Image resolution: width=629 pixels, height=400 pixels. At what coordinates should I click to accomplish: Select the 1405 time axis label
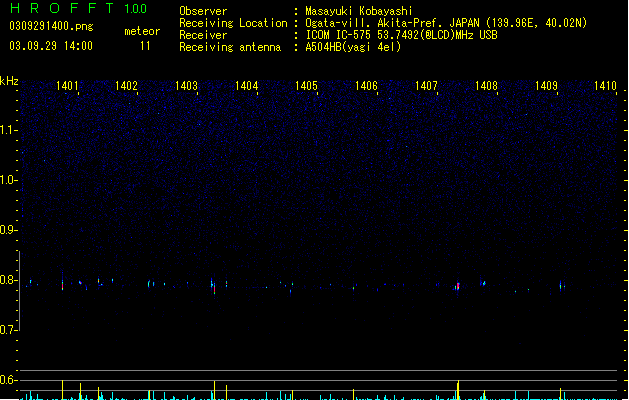tap(306, 86)
